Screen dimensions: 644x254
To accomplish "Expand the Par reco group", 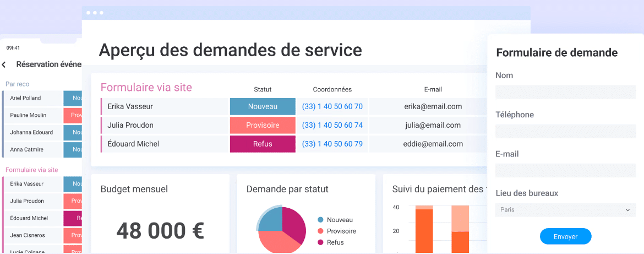I will (18, 84).
